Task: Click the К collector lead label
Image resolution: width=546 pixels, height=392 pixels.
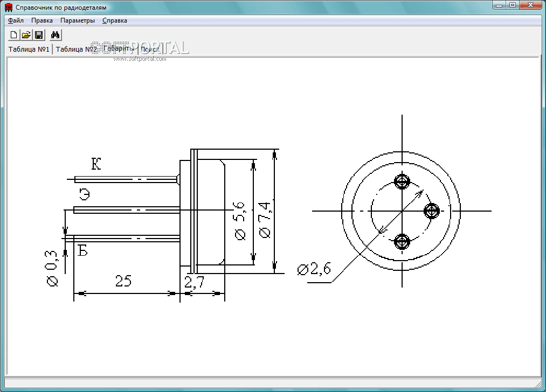Action: point(96,164)
